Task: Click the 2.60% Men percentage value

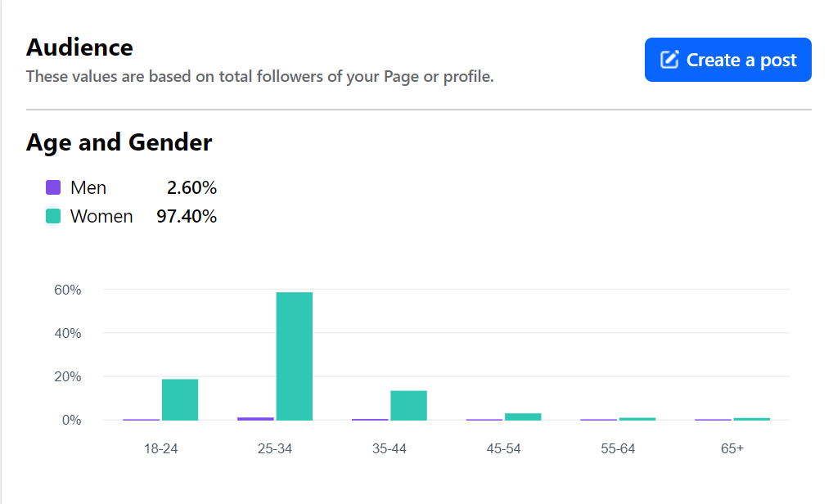Action: coord(191,188)
